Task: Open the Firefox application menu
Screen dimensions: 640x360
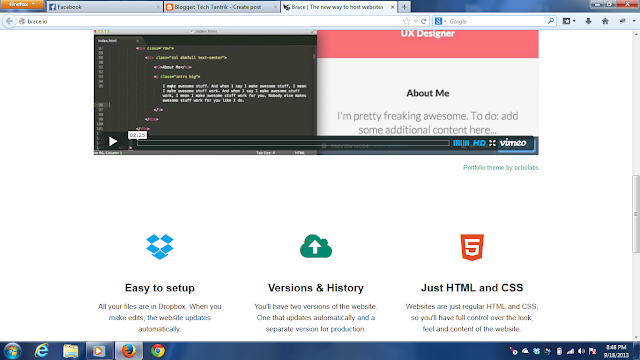Action: tap(22, 4)
